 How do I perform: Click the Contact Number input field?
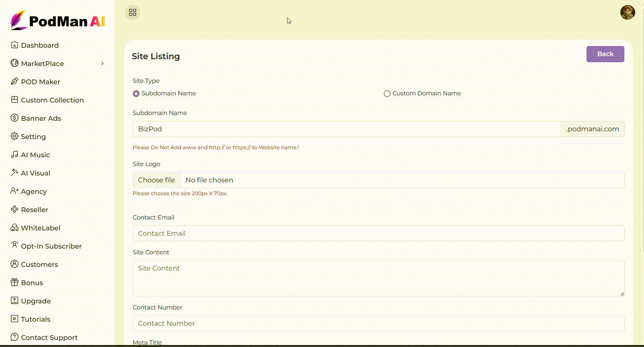(378, 323)
